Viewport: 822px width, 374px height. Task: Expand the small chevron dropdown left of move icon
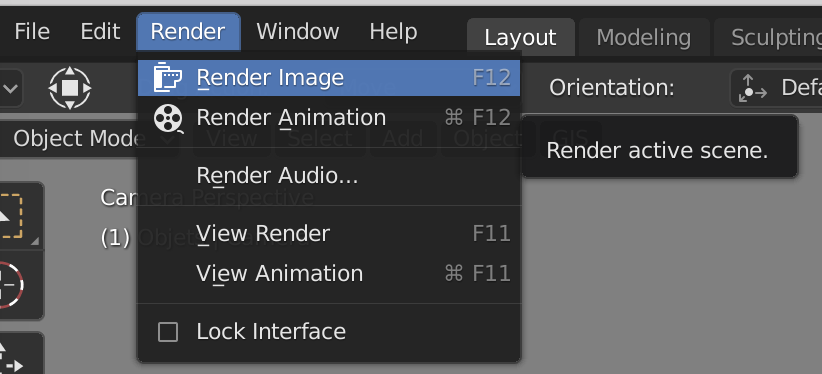(10, 88)
